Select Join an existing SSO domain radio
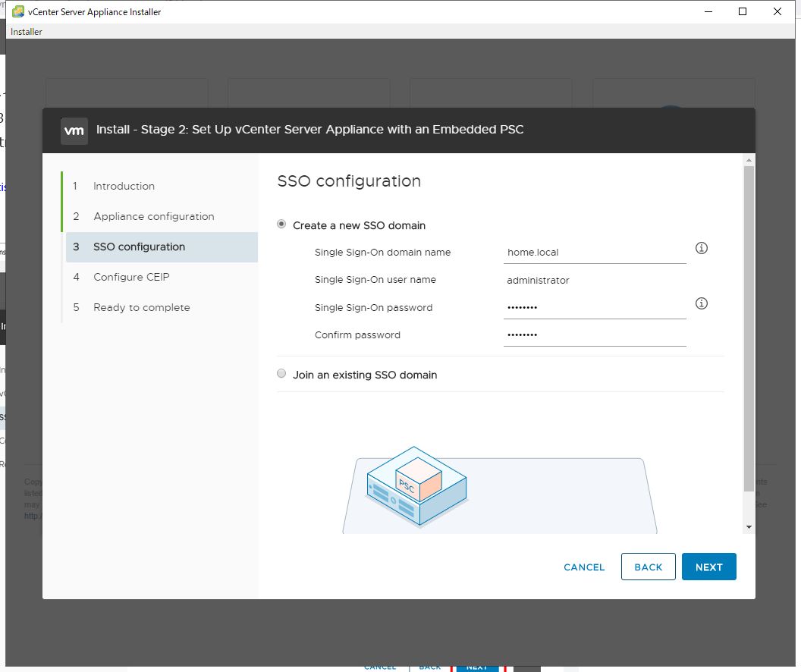Screen dimensions: 801x672 [281, 373]
